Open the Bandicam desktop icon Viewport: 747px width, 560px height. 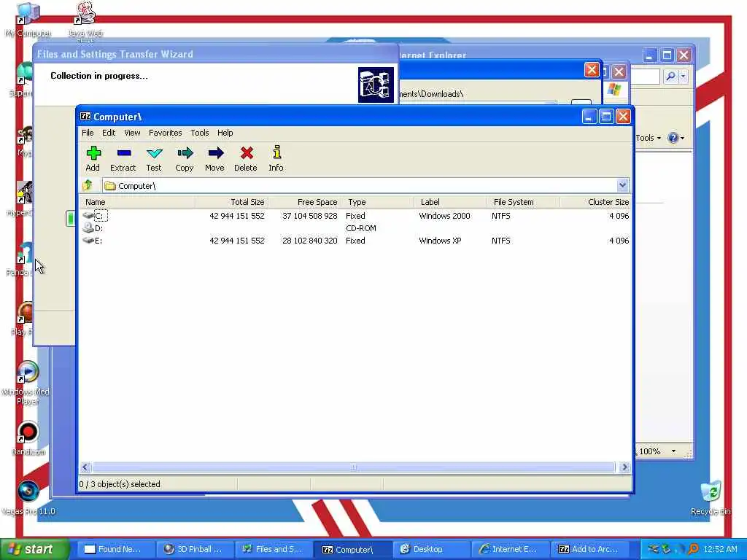[x=28, y=438]
